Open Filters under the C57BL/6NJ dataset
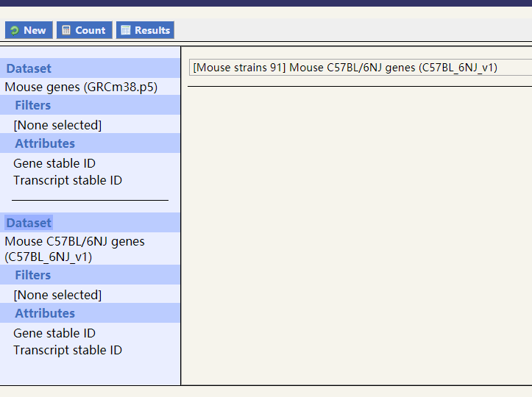The width and height of the screenshot is (532, 397). 32,275
